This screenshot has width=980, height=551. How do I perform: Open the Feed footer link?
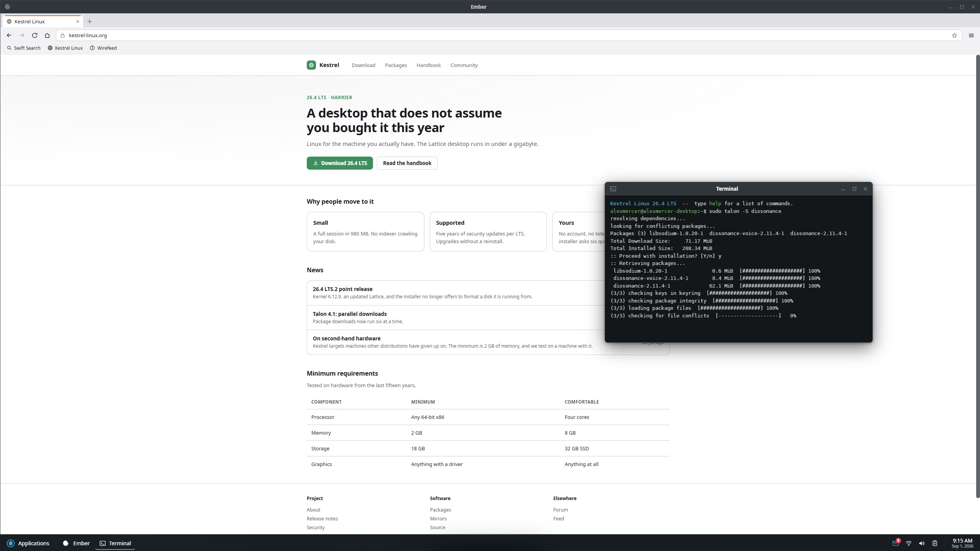pyautogui.click(x=558, y=518)
